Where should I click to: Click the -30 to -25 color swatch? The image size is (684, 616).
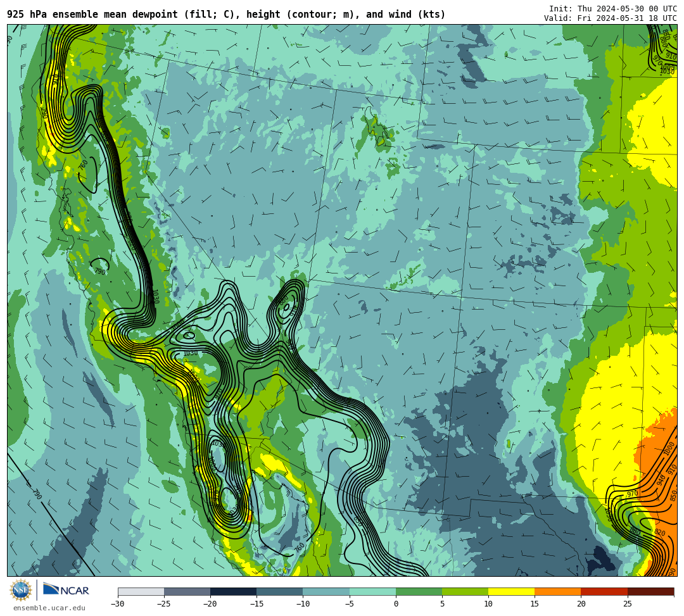point(141,591)
